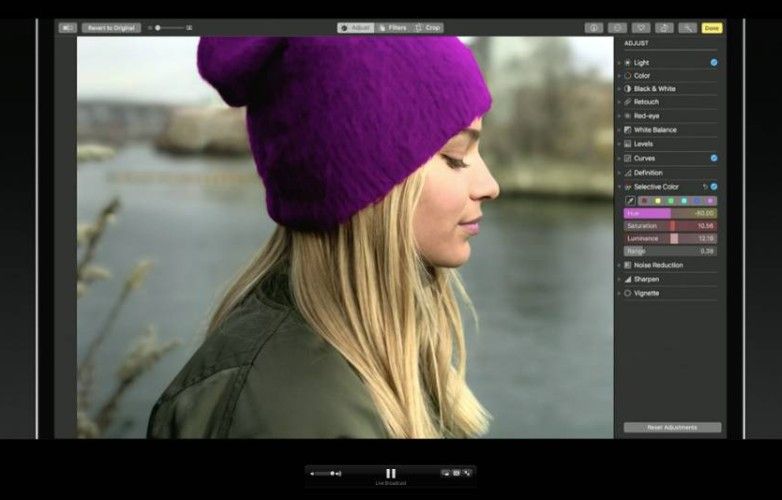Collapse the Selective Color section triangle
The height and width of the screenshot is (500, 782).
[620, 187]
